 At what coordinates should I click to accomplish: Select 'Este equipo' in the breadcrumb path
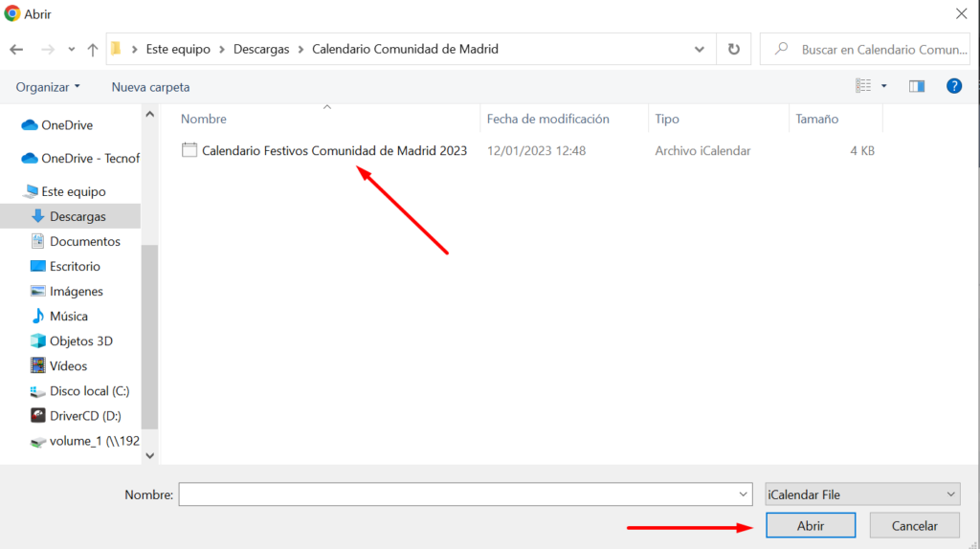[178, 49]
